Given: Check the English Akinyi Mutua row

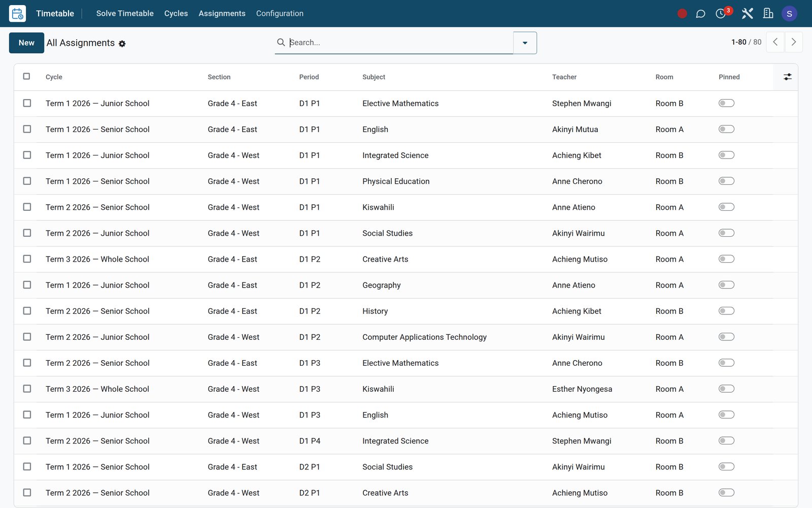Looking at the screenshot, I should pos(27,129).
